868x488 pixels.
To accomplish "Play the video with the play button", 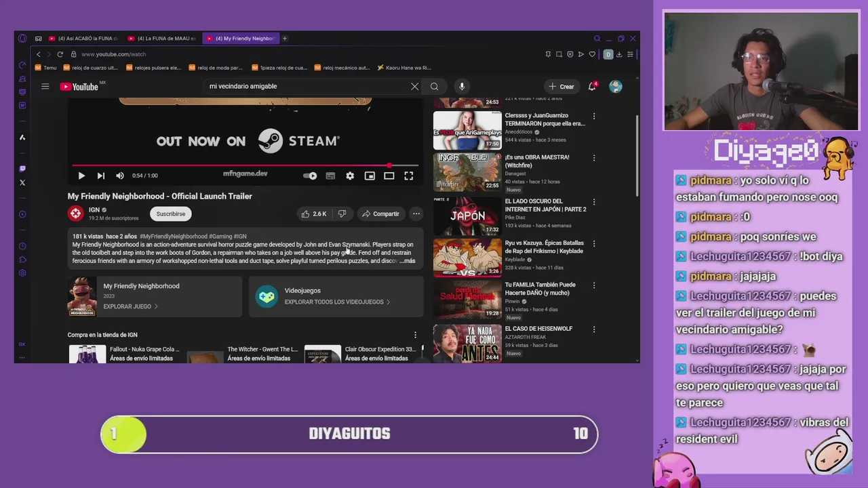I will tap(81, 176).
